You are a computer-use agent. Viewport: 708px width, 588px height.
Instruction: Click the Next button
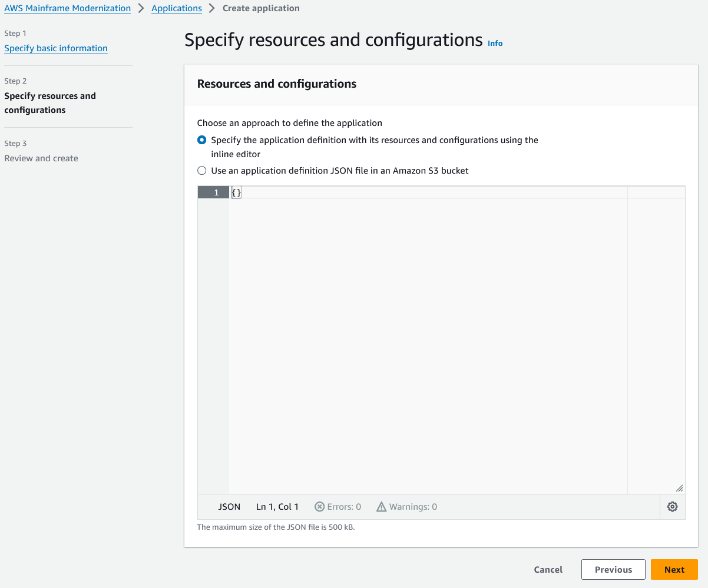pyautogui.click(x=674, y=569)
